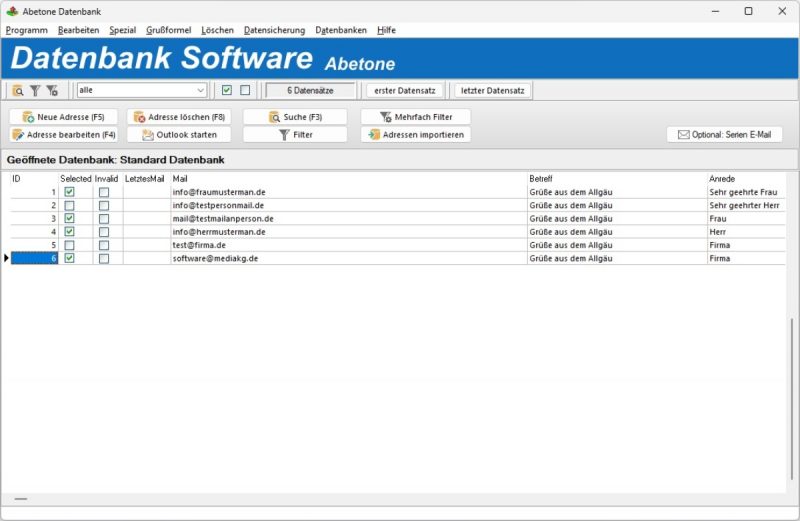This screenshot has width=800, height=521.
Task: Click the single funnel filter toolbar icon
Action: (35, 91)
